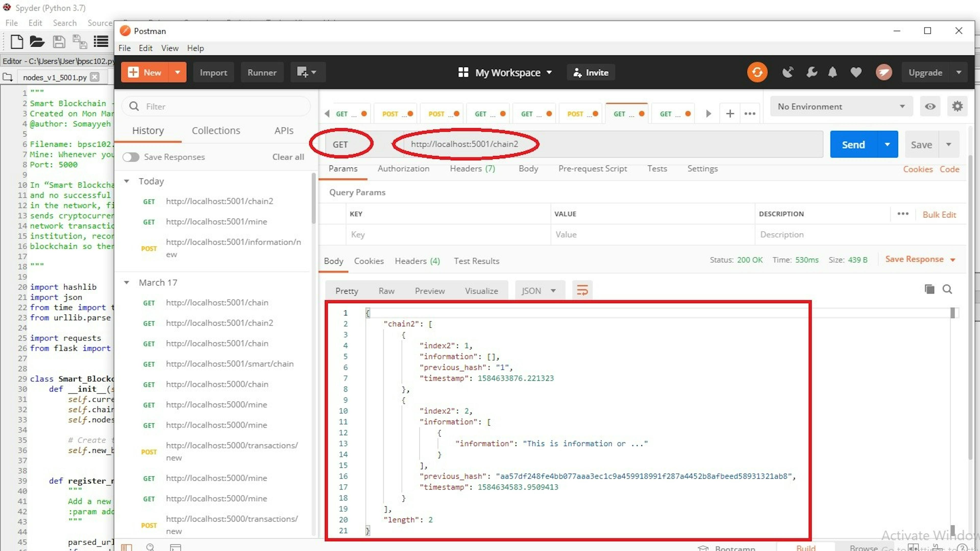Click the Send button

pos(853,144)
